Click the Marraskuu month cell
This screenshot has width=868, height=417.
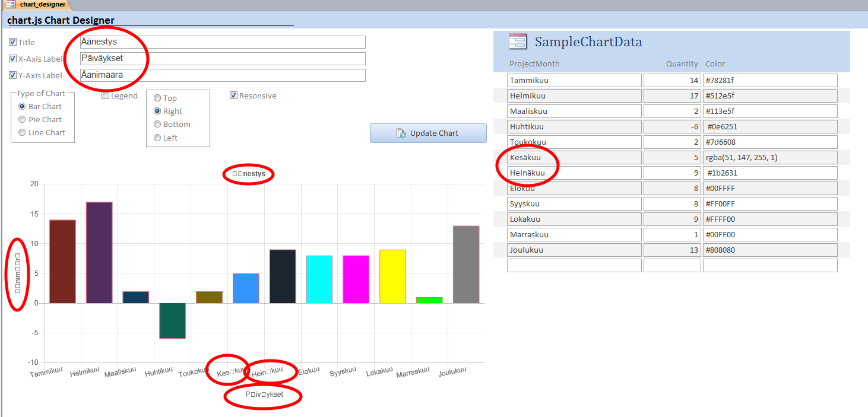[x=574, y=234]
